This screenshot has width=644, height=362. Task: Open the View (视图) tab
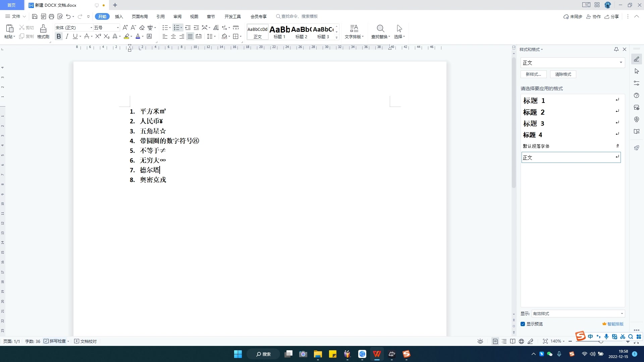coord(194,16)
